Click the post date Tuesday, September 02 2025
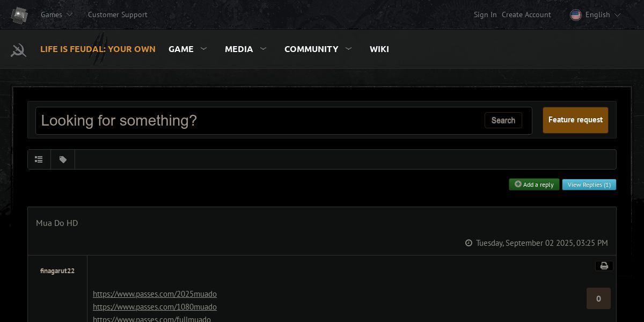Image resolution: width=644 pixels, height=322 pixels. coord(541,243)
